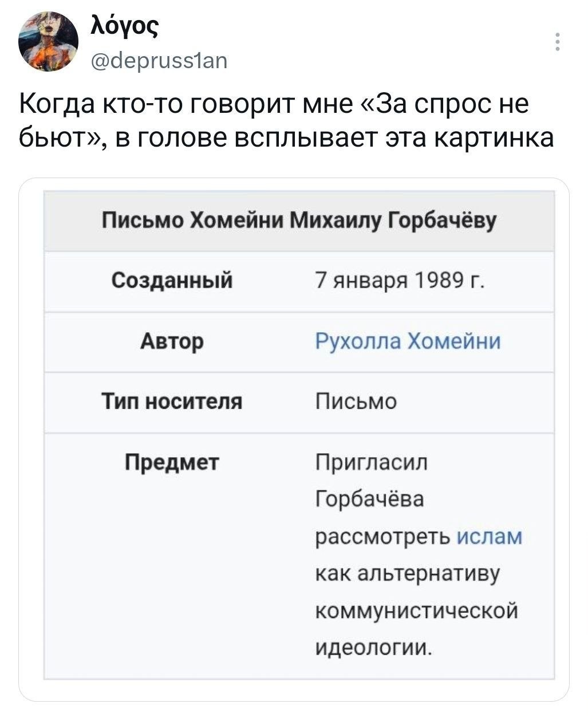
Task: Click the word Горбачёва in the description
Action: pos(370,499)
